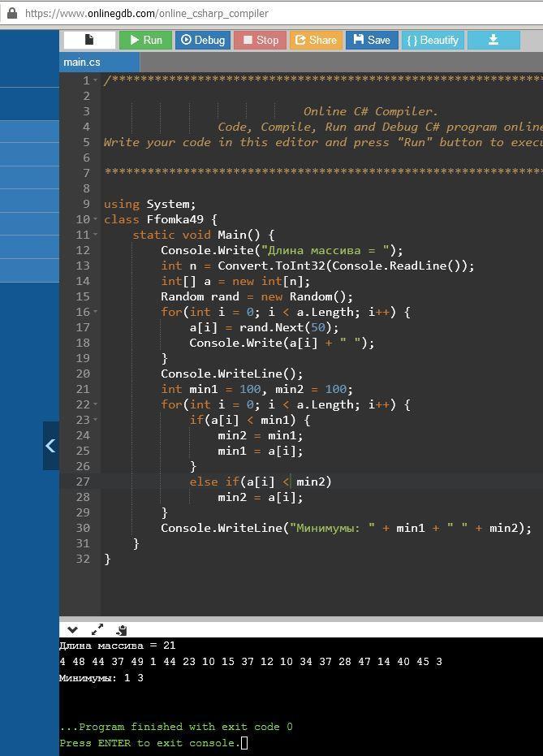Run the C# program

[x=145, y=40]
